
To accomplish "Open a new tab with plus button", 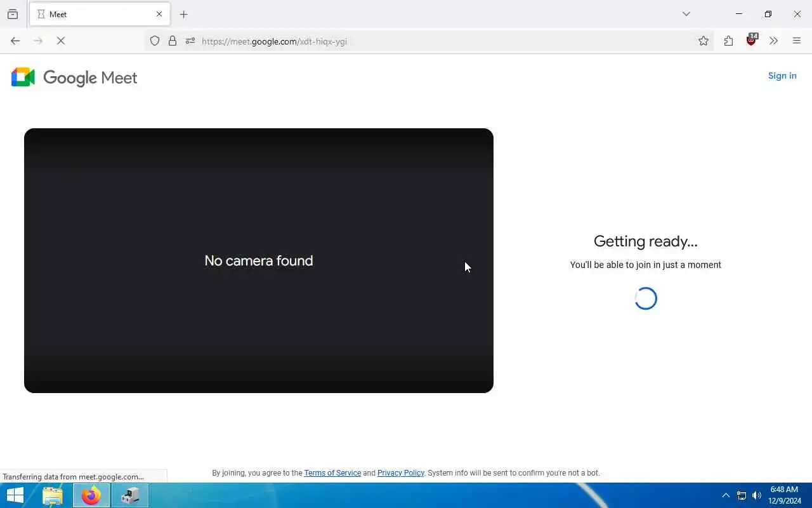I will (x=184, y=14).
